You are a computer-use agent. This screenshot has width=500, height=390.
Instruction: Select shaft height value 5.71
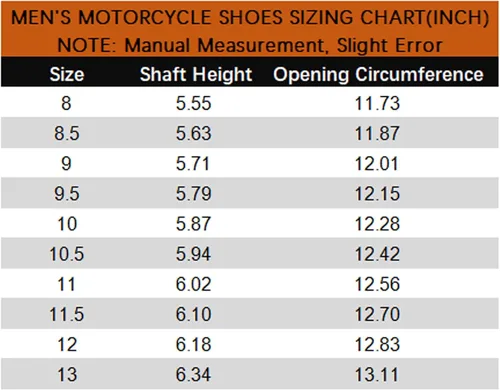pyautogui.click(x=193, y=164)
